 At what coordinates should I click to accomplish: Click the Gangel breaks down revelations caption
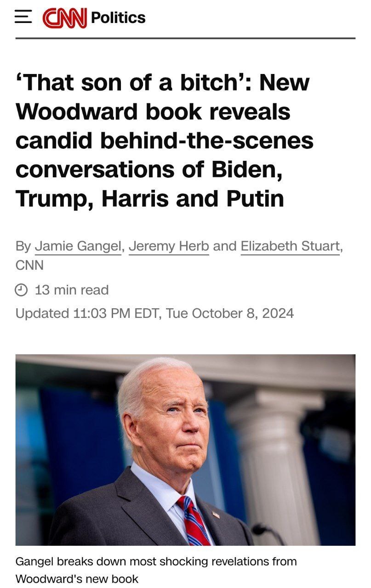[x=156, y=570]
